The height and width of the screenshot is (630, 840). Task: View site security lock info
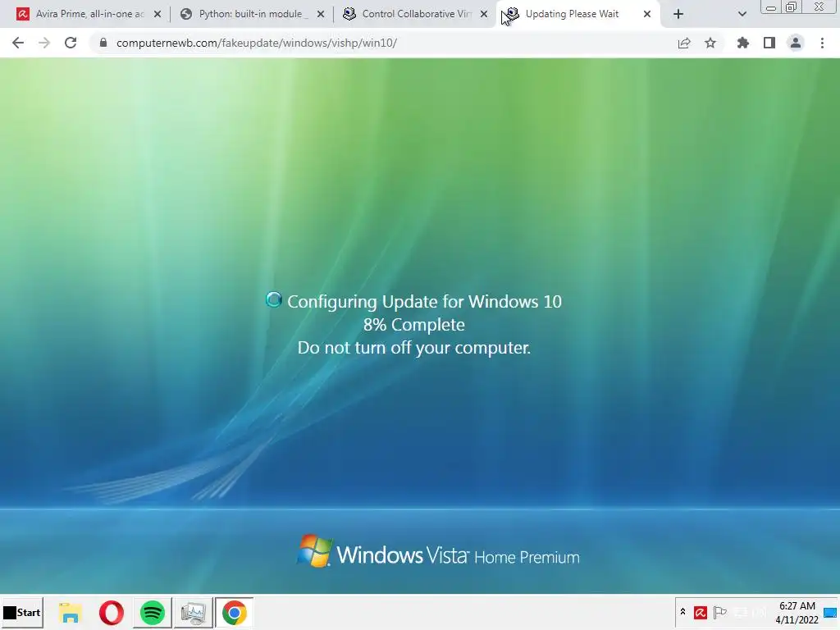coord(103,43)
